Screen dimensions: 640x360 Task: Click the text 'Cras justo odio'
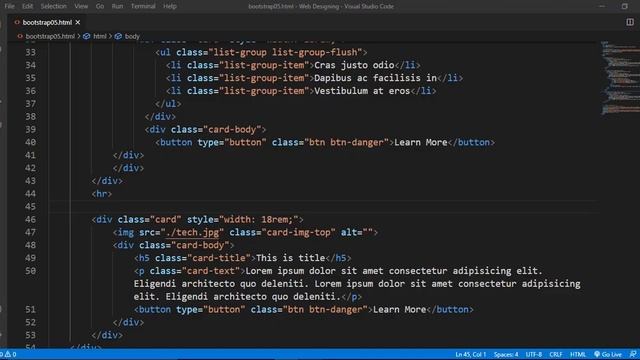354,65
